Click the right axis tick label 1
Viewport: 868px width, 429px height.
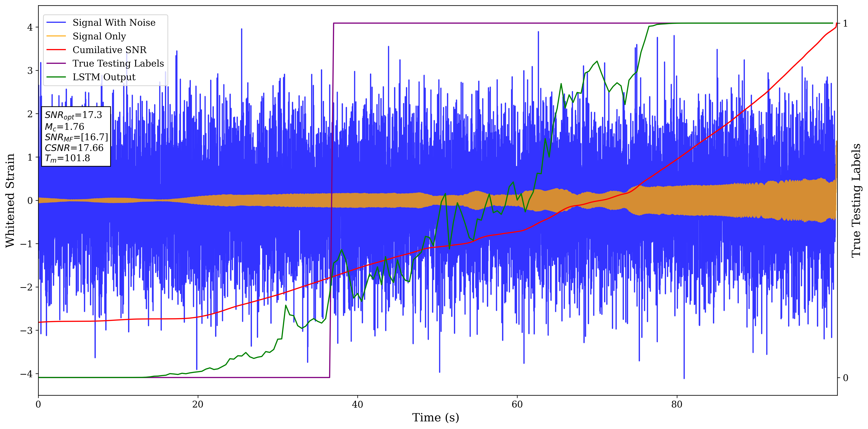click(845, 24)
